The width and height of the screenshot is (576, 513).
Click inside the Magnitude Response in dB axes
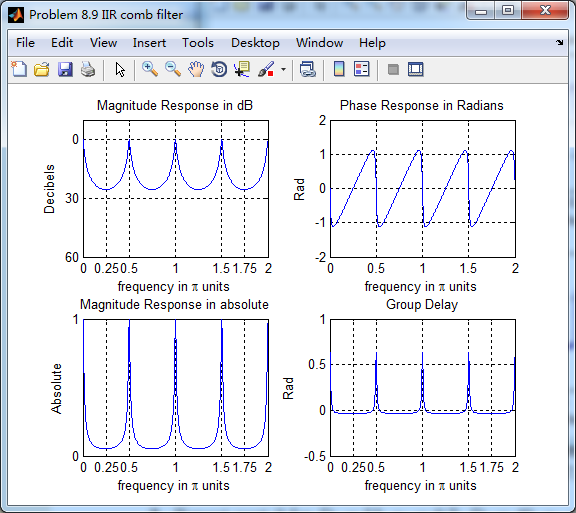click(x=176, y=189)
